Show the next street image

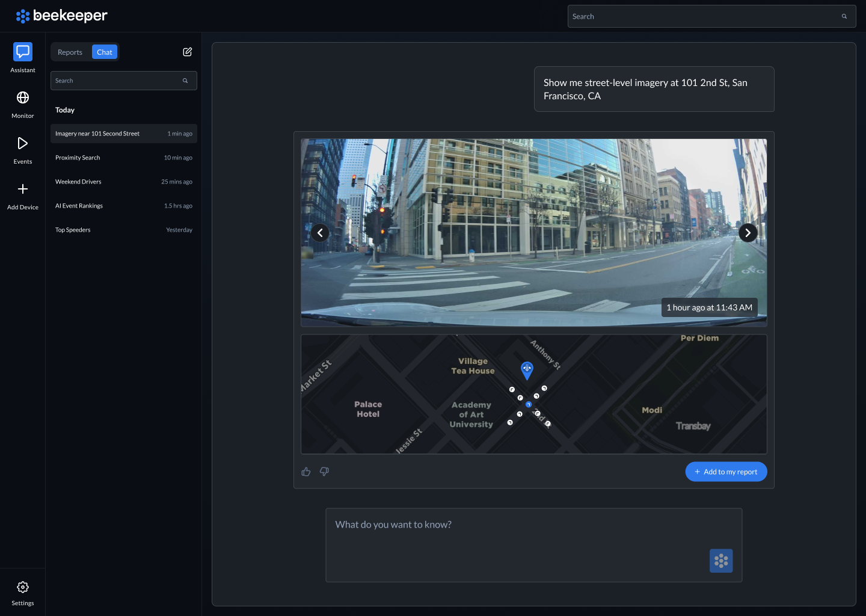pos(748,233)
